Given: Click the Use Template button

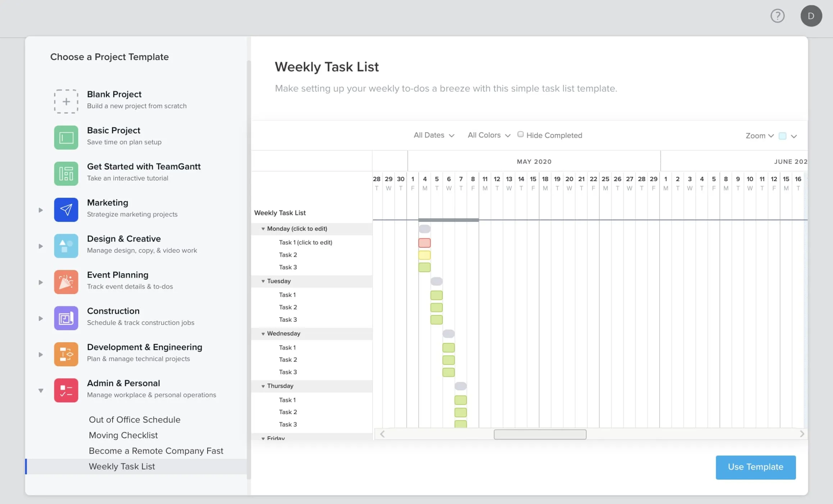Looking at the screenshot, I should pyautogui.click(x=755, y=467).
